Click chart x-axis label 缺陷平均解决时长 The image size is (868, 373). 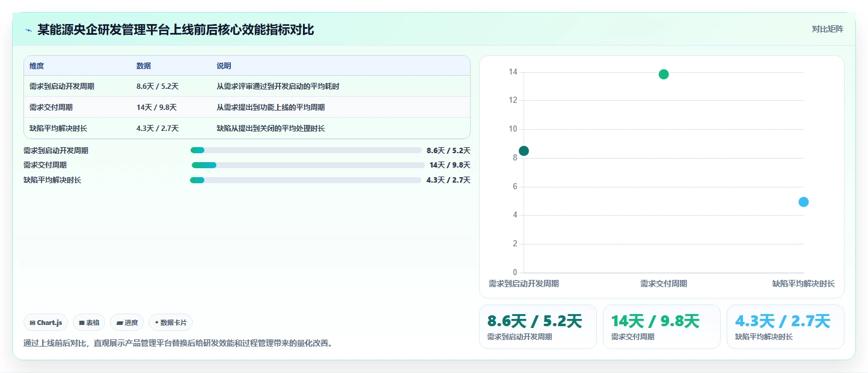point(804,284)
